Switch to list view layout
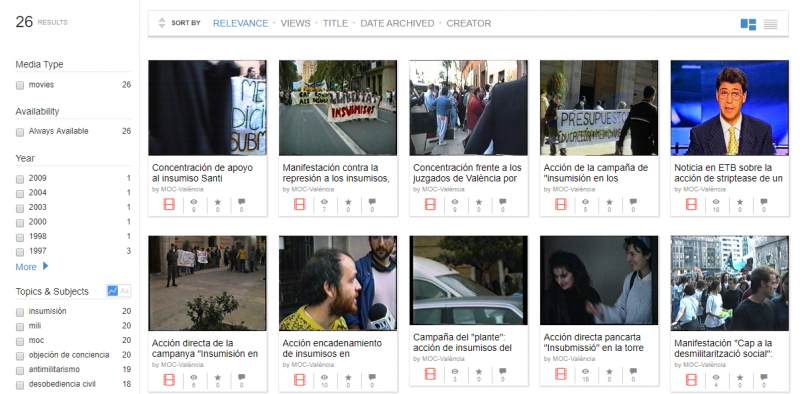This screenshot has height=394, width=800. click(x=770, y=24)
